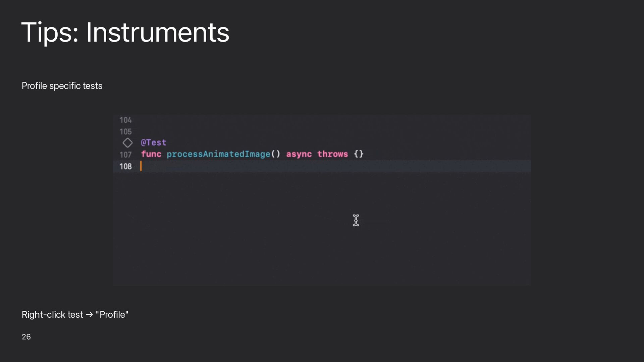
Task: Click the 'Tips: Instruments' slide title
Action: (x=125, y=33)
